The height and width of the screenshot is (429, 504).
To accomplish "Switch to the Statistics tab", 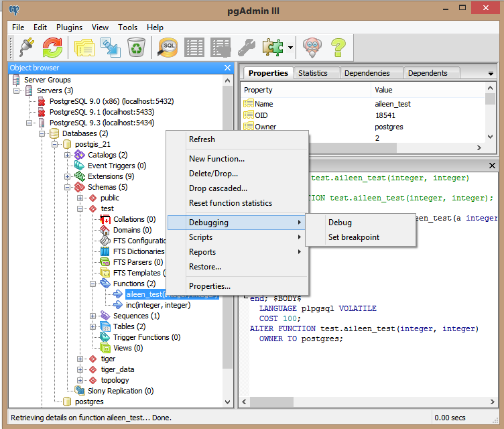I will (313, 73).
